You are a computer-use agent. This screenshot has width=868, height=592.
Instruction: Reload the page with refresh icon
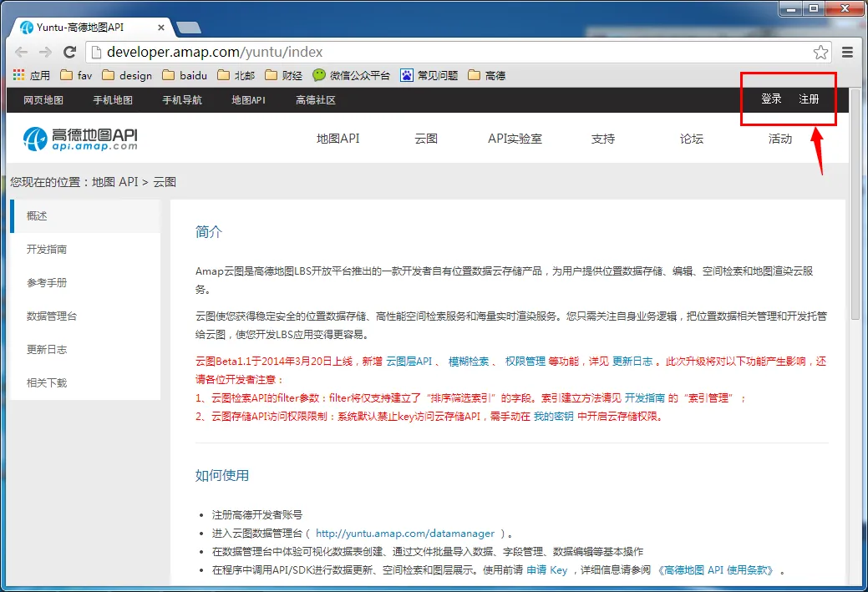coord(69,52)
